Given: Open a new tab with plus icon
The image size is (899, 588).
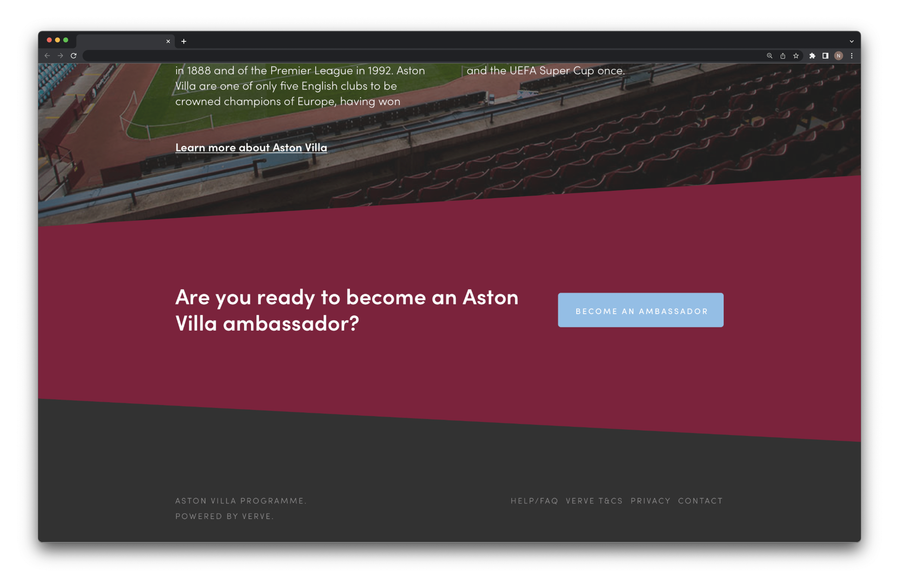Looking at the screenshot, I should click(x=184, y=42).
